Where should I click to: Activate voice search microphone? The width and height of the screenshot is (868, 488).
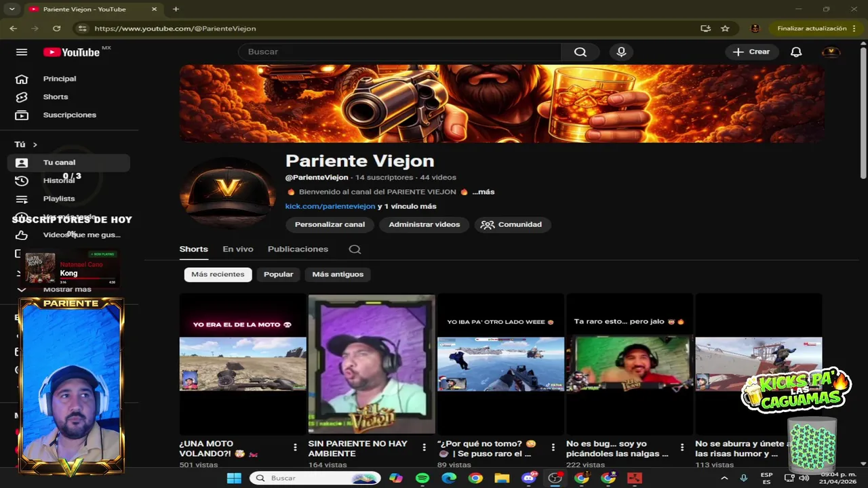point(621,52)
